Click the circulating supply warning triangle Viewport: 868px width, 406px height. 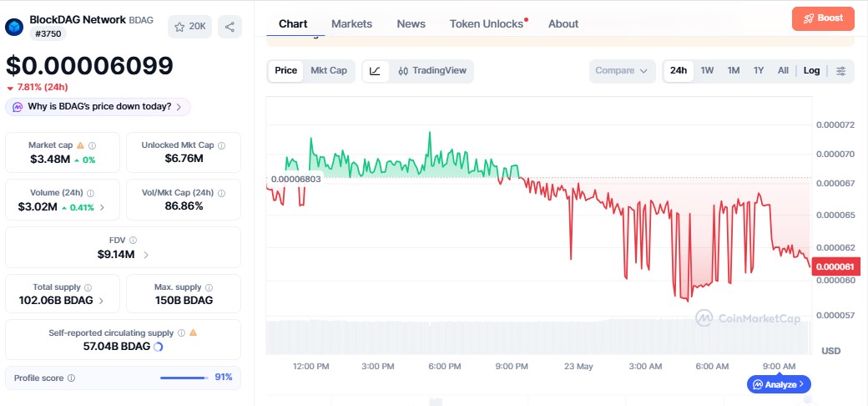[193, 332]
